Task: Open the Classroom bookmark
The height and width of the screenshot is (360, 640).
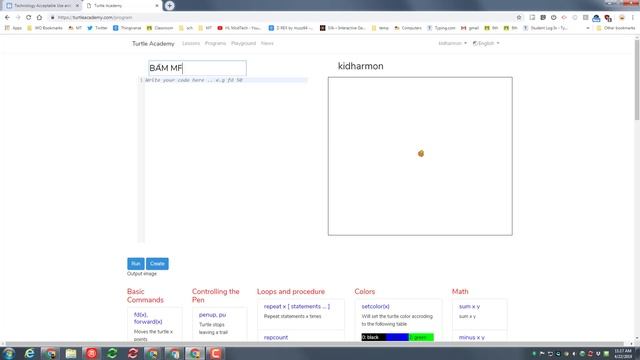Action: click(x=160, y=28)
